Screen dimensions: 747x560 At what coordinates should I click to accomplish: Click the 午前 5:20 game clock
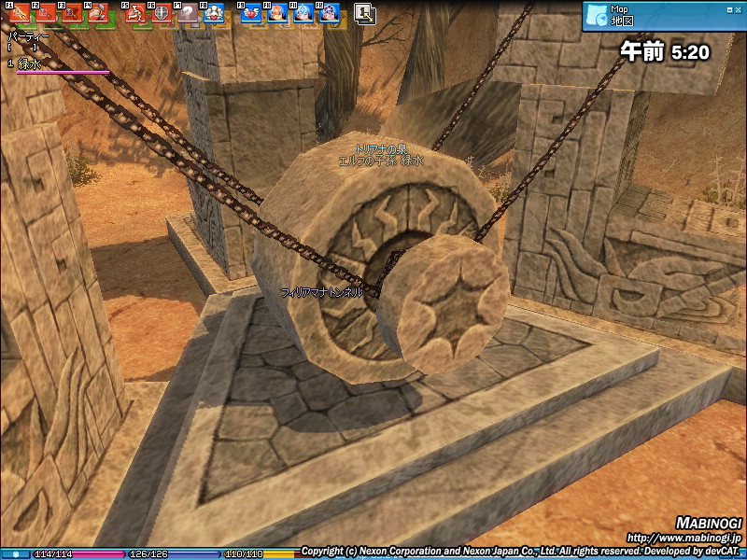point(665,51)
